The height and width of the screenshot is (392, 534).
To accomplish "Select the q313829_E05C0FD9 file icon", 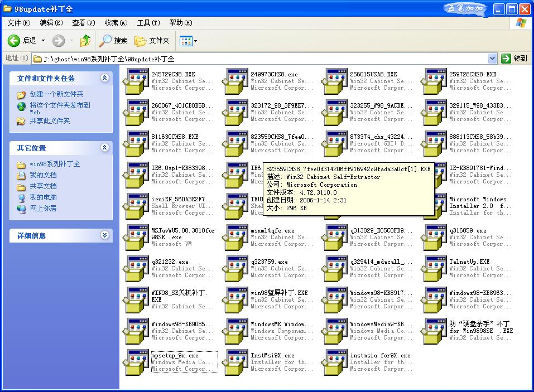I will 335,238.
